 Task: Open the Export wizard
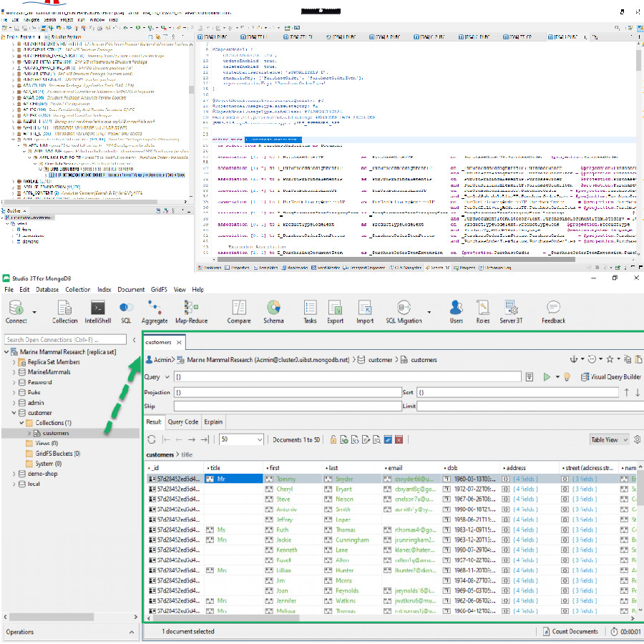[x=336, y=309]
